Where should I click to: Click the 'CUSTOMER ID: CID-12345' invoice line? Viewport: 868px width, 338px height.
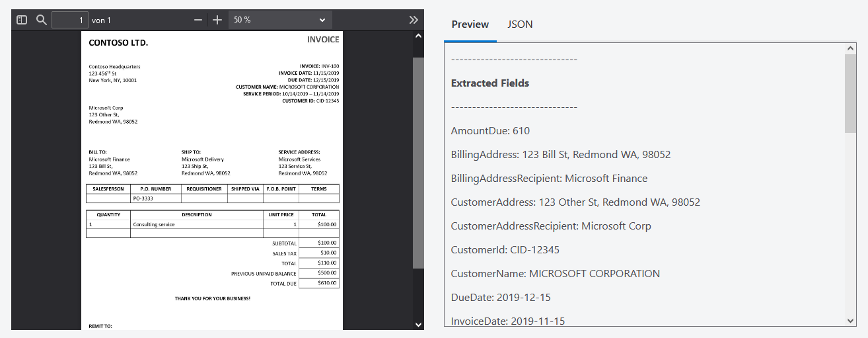click(x=310, y=101)
